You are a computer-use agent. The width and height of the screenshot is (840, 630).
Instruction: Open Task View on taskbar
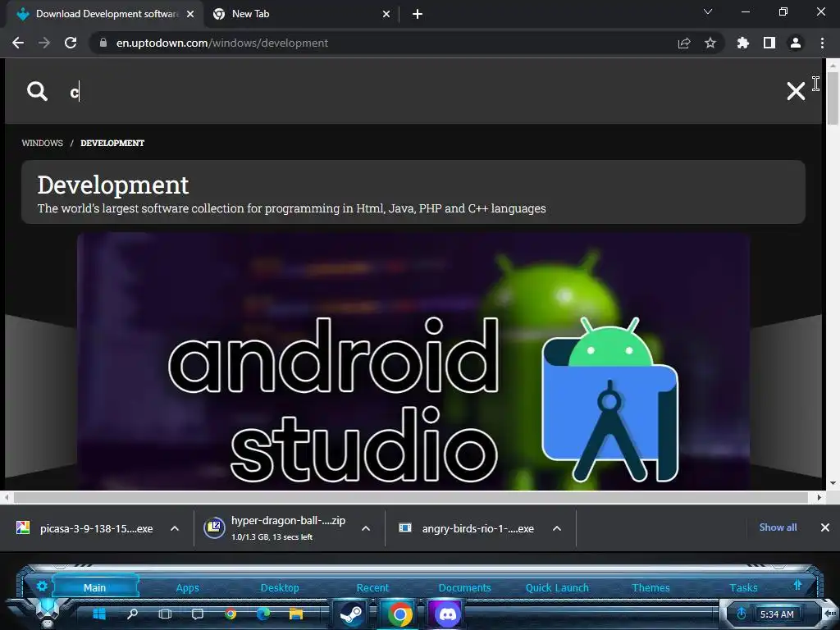tap(165, 614)
